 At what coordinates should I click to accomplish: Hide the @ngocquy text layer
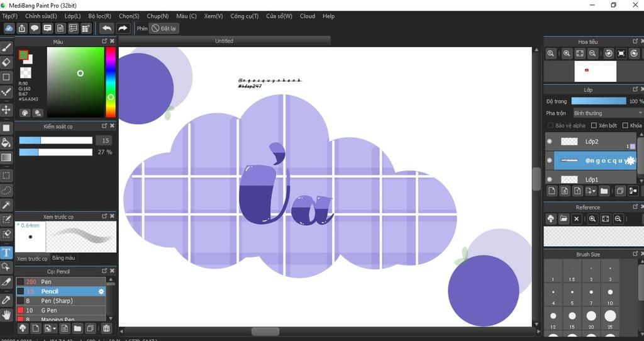[550, 160]
